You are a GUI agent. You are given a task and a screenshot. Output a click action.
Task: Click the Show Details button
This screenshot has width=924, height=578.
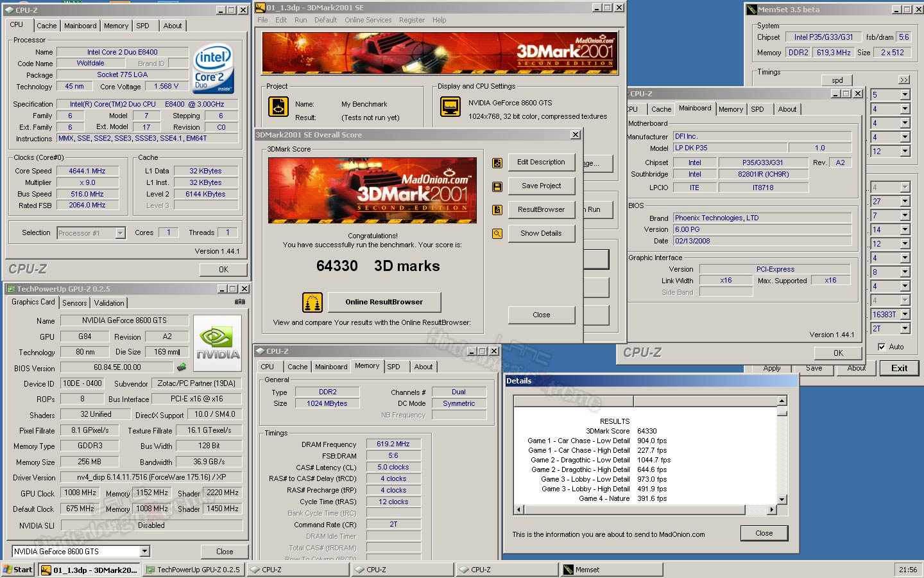click(x=541, y=234)
